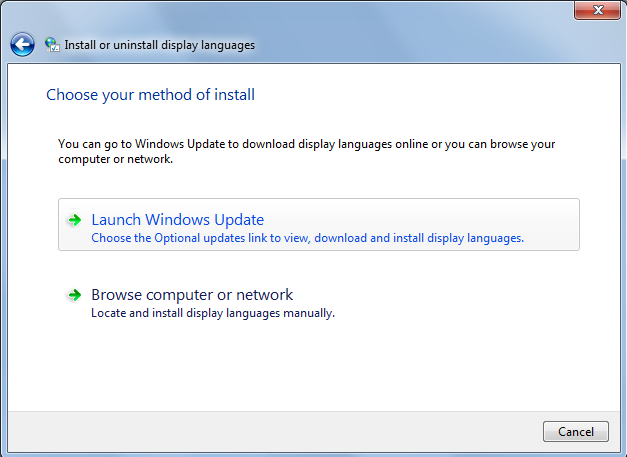Viewport: 627px width, 457px height.
Task: Cancel the language install wizard
Action: click(576, 431)
